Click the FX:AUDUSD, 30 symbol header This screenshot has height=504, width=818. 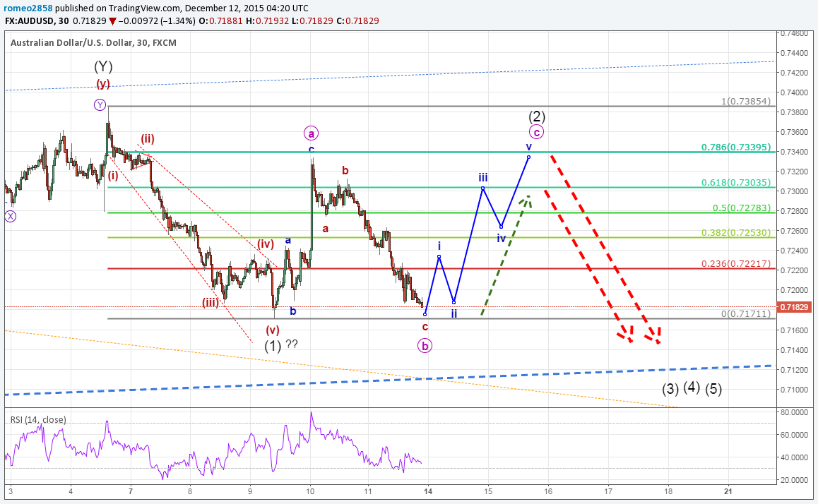pyautogui.click(x=37, y=21)
